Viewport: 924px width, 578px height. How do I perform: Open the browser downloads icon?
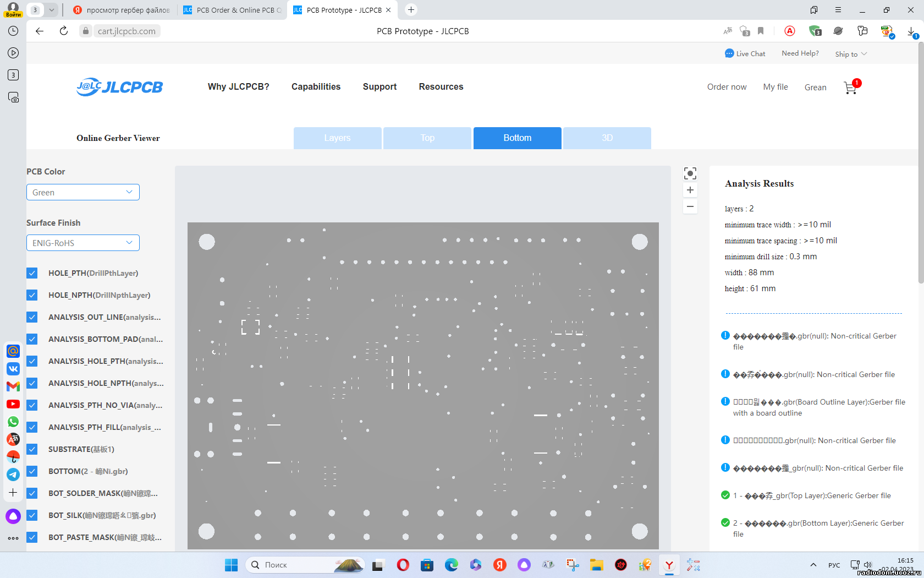point(911,31)
